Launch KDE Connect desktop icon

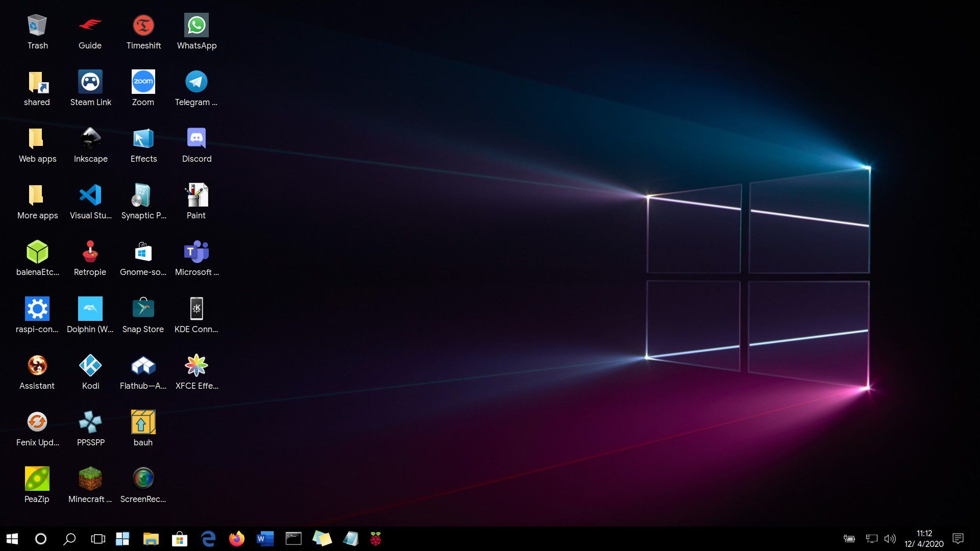197,309
